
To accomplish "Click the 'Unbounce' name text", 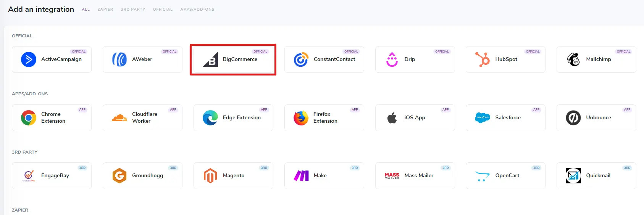I will pos(599,118).
